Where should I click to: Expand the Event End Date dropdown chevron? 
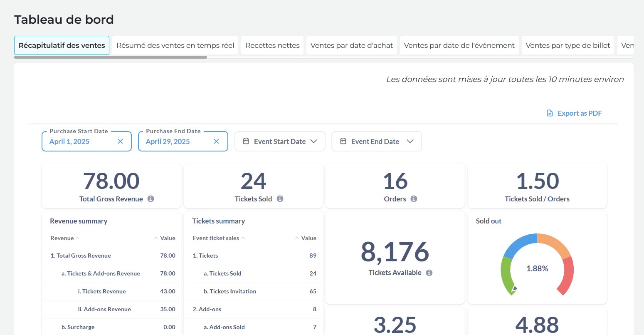pyautogui.click(x=410, y=141)
